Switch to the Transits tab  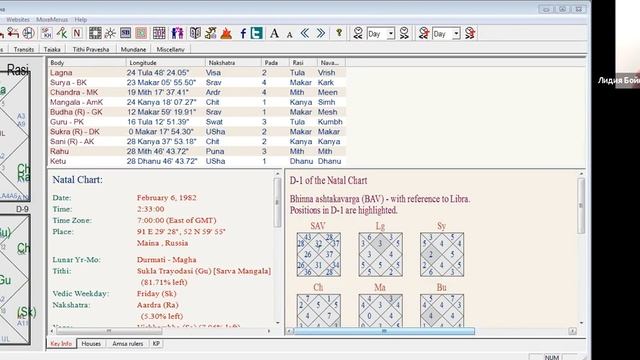tap(24, 49)
